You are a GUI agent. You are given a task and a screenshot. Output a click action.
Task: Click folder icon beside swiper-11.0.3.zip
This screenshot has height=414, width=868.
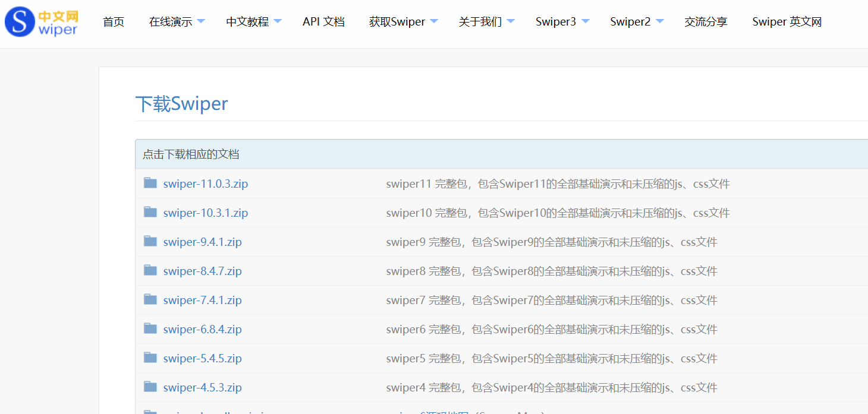click(150, 183)
